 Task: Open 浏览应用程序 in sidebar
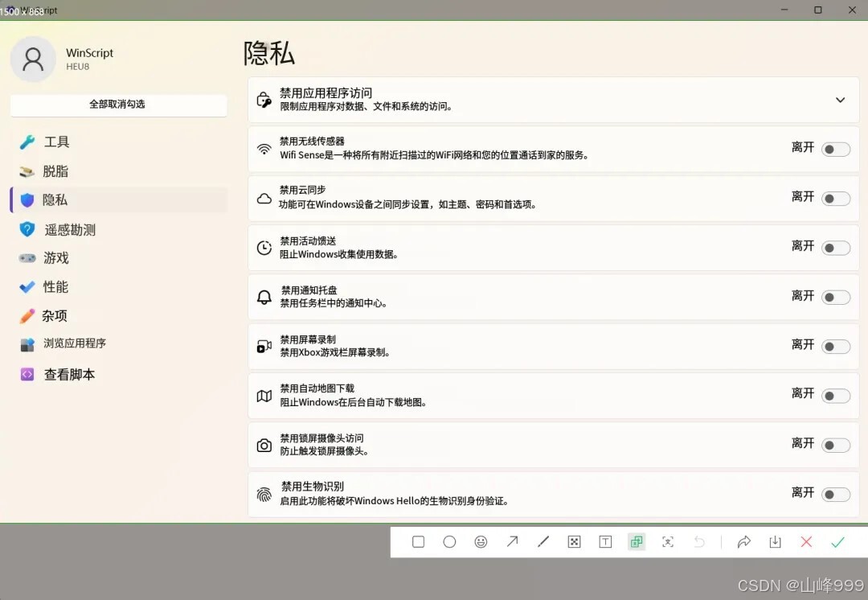click(x=118, y=343)
